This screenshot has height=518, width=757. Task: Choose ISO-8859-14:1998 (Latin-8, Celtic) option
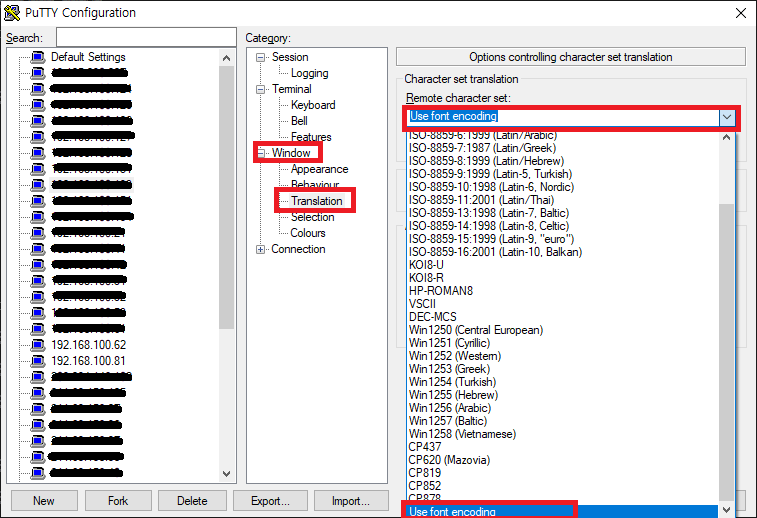[x=489, y=226]
